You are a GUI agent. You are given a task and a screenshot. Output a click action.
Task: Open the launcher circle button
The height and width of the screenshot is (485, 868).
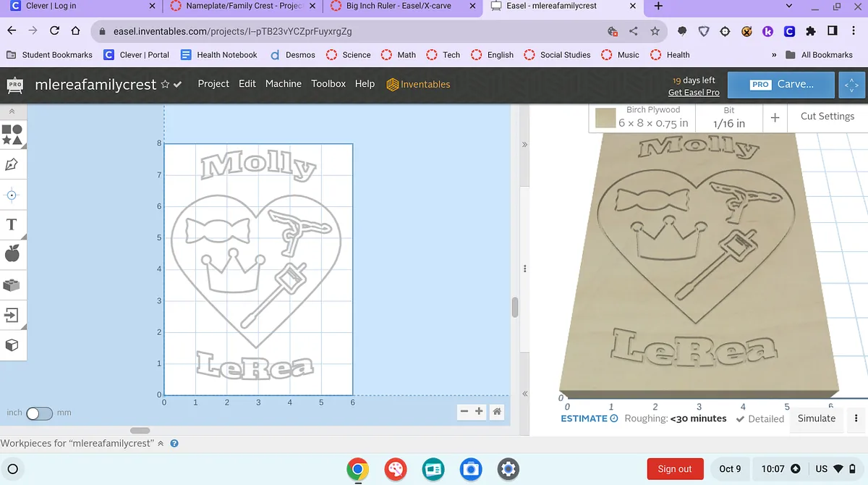(x=12, y=468)
